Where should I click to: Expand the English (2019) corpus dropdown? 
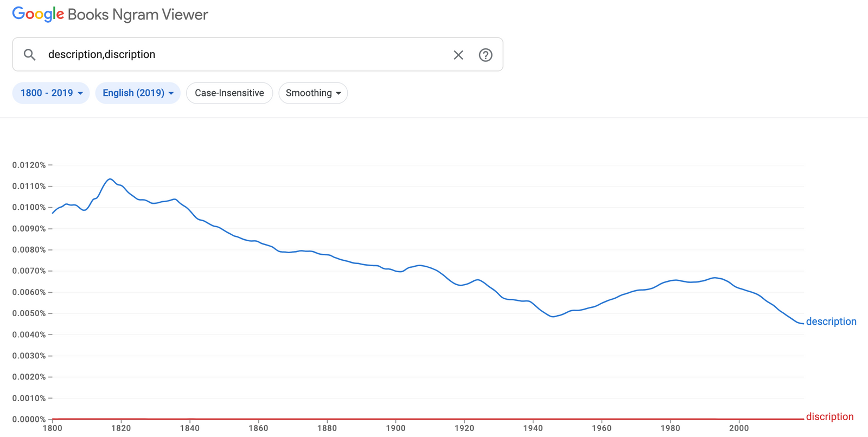138,93
